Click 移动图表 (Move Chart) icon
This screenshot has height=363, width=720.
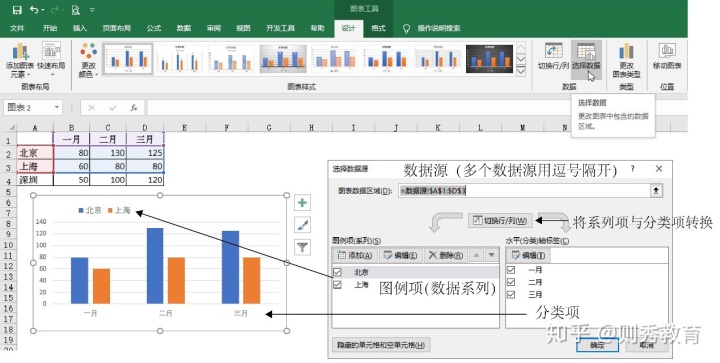tap(667, 56)
